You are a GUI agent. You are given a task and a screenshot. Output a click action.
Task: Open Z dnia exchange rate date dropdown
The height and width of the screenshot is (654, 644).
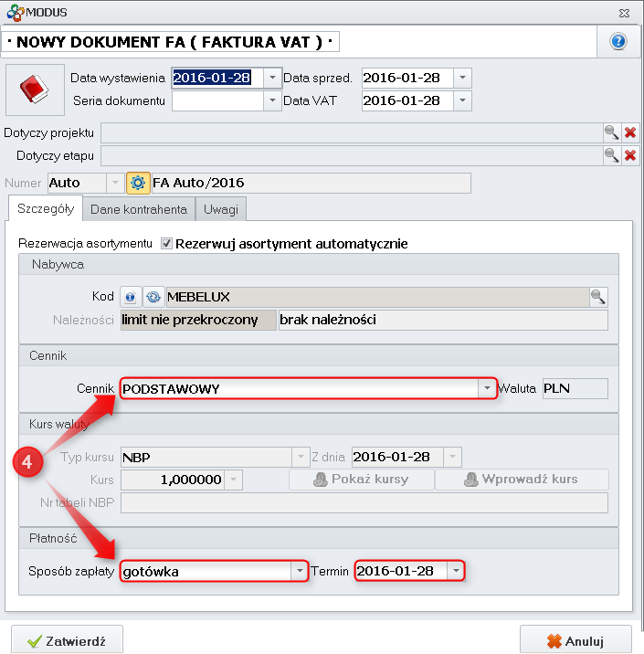(452, 457)
